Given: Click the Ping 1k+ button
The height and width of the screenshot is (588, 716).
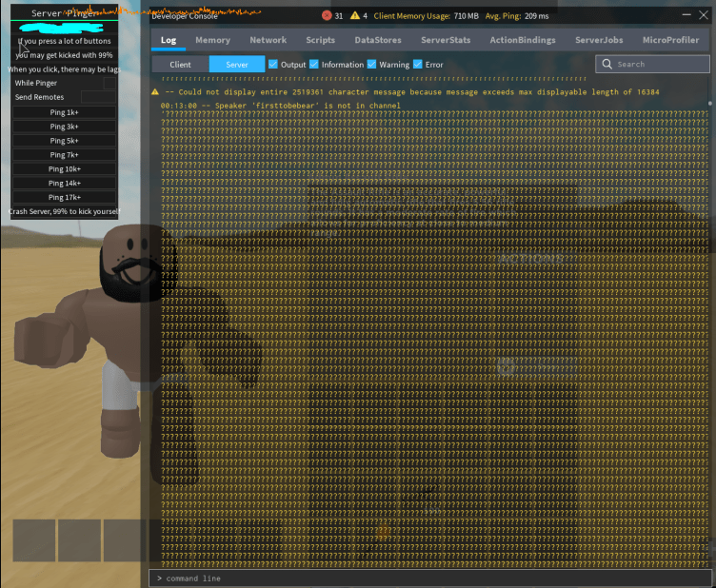Looking at the screenshot, I should [x=65, y=112].
